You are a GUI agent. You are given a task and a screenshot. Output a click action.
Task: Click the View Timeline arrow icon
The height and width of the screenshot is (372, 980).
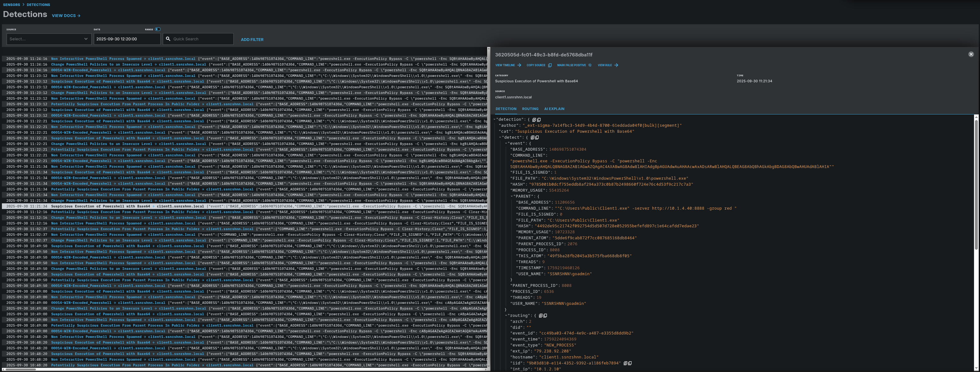(x=519, y=66)
